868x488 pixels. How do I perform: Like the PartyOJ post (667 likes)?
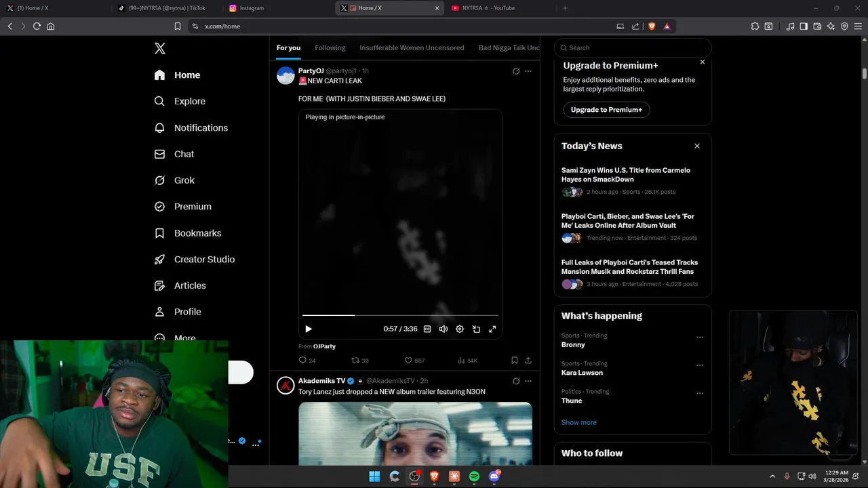(x=414, y=361)
